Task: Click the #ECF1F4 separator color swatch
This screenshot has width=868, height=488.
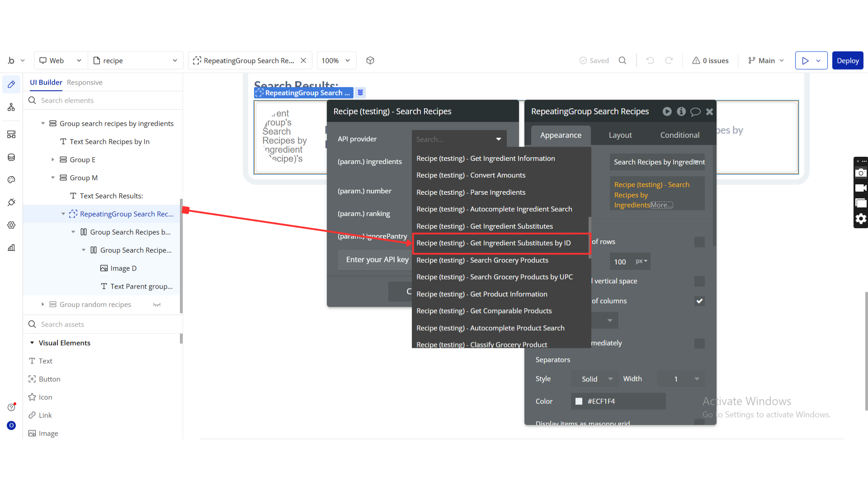Action: [x=579, y=401]
